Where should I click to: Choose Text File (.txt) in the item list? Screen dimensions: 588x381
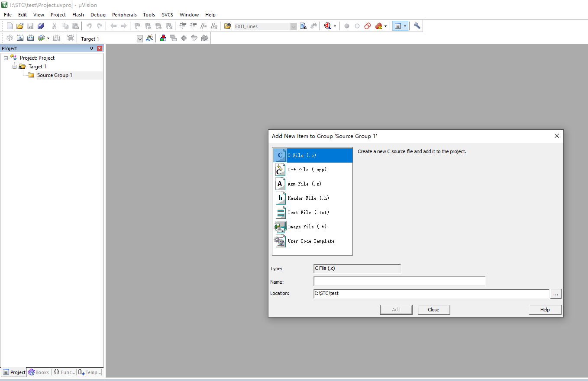point(313,212)
